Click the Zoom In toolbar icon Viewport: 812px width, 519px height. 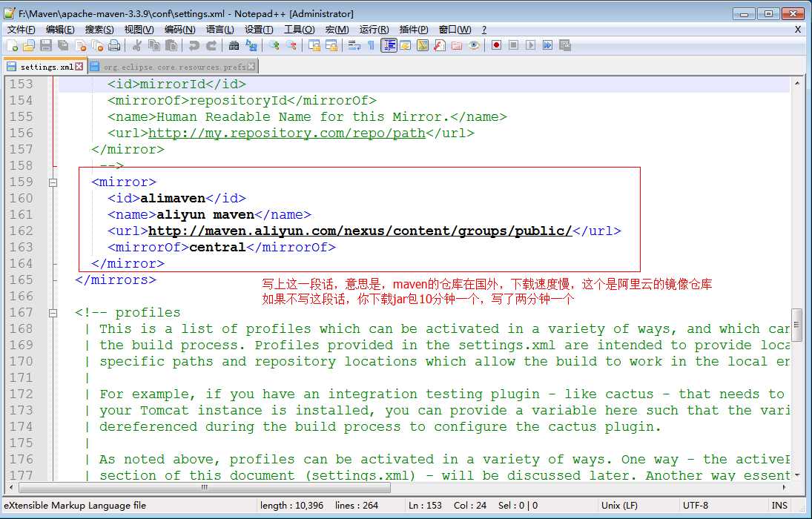(x=274, y=45)
